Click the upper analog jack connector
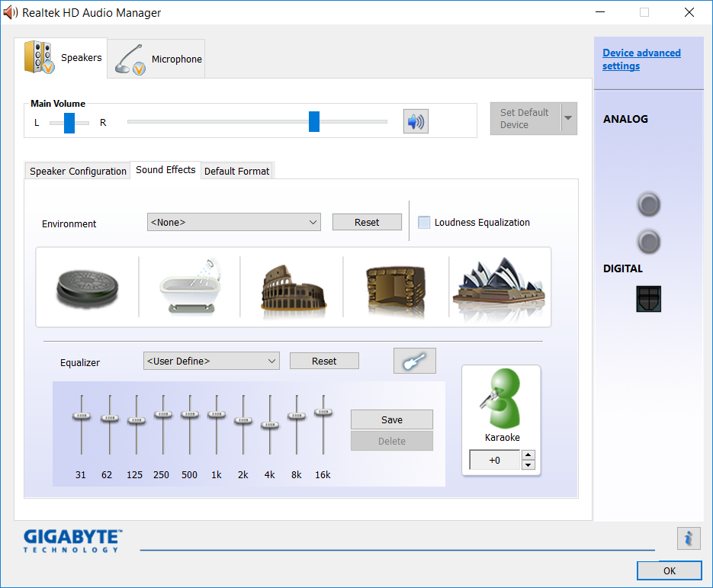This screenshot has width=713, height=588. 648,204
